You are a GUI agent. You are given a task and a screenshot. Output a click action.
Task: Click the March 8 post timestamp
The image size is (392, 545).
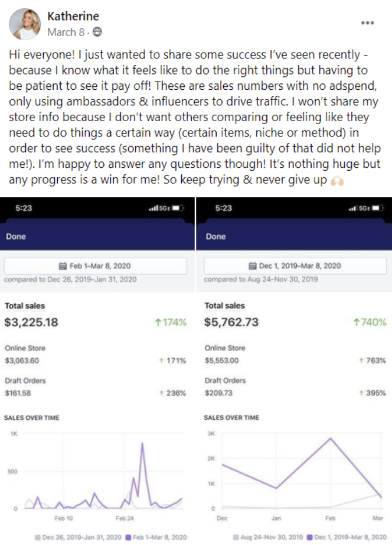pyautogui.click(x=65, y=32)
